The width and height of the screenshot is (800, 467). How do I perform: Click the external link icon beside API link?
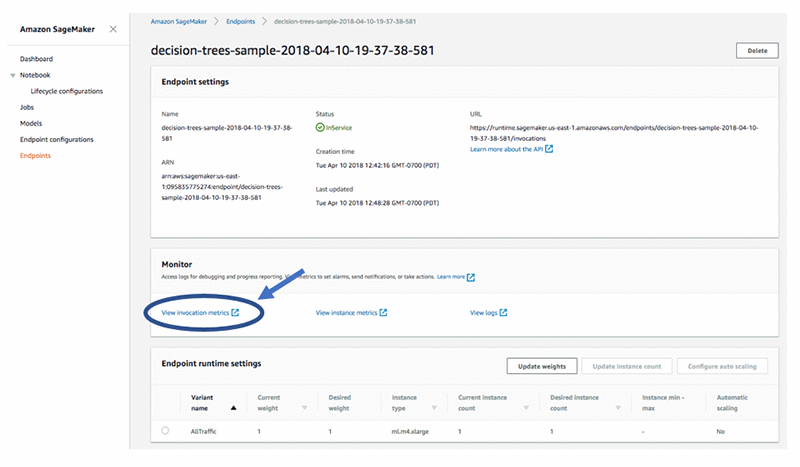click(x=549, y=149)
